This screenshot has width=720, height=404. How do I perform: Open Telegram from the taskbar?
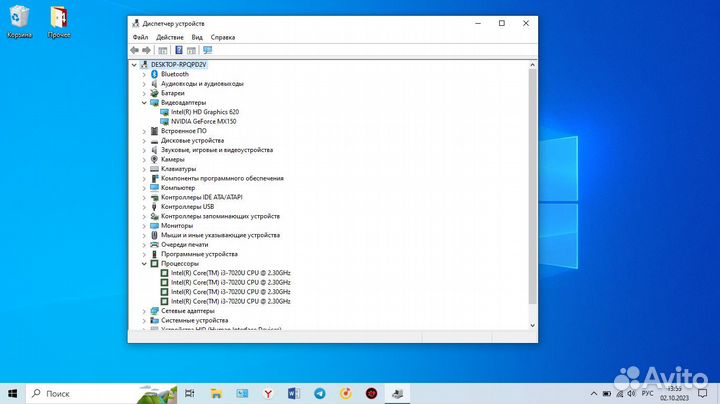coord(319,393)
